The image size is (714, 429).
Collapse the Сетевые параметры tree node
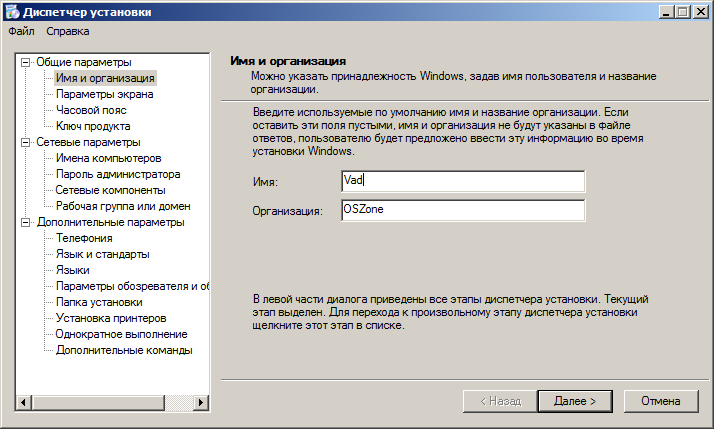click(x=26, y=142)
